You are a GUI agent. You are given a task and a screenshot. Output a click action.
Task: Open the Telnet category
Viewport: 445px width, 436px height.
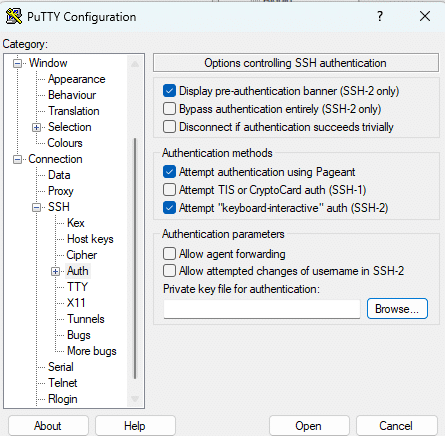click(63, 383)
